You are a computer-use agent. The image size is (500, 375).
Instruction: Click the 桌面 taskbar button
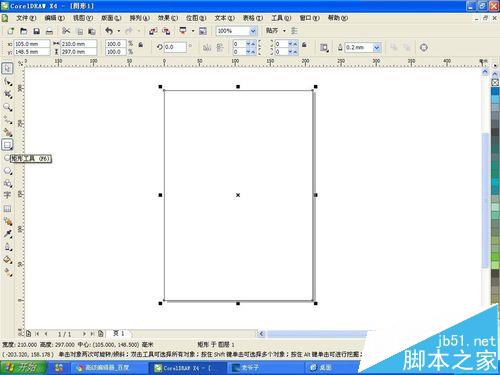[333, 368]
